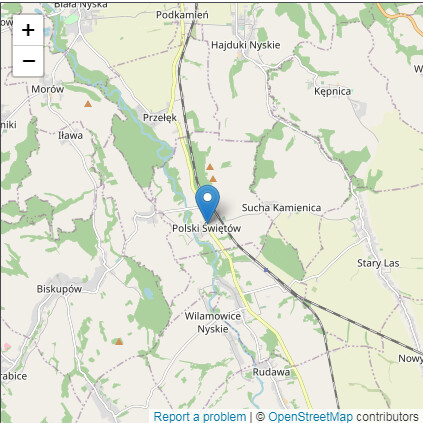Click the Wilamowice Nyskie village label
The height and width of the screenshot is (423, 423).
coord(213,322)
